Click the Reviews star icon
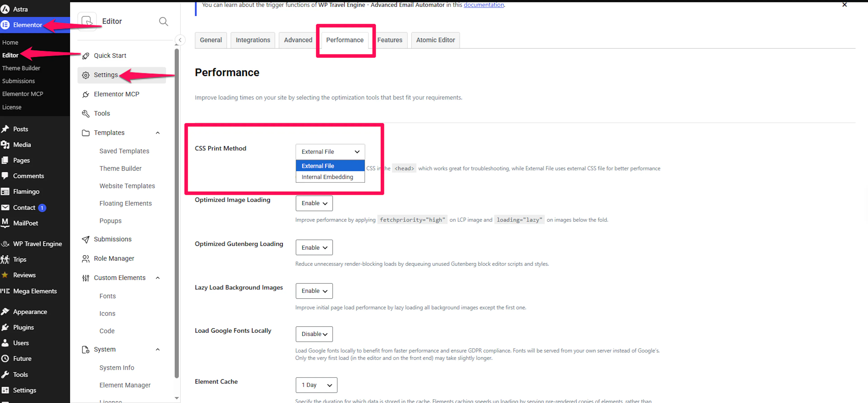Screen dimensions: 868x403 [x=5, y=274]
